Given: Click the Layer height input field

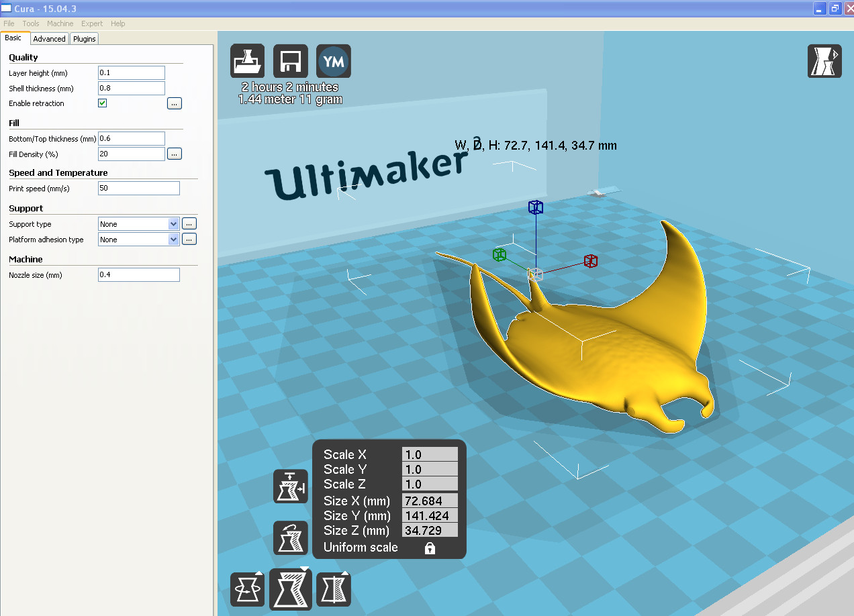Looking at the screenshot, I should [132, 72].
